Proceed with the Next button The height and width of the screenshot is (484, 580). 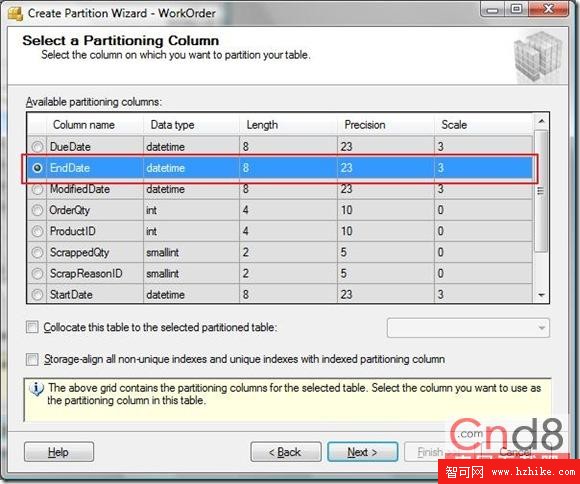pos(362,452)
